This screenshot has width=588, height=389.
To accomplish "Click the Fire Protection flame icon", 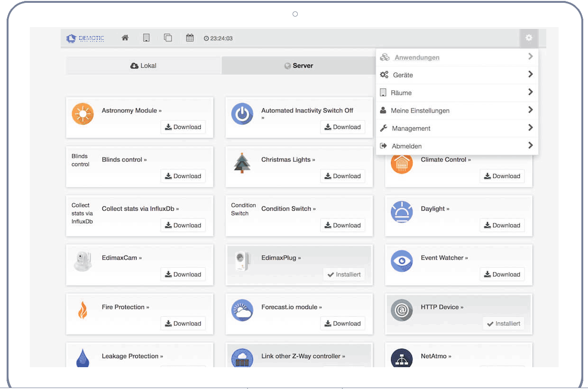I will point(83,311).
